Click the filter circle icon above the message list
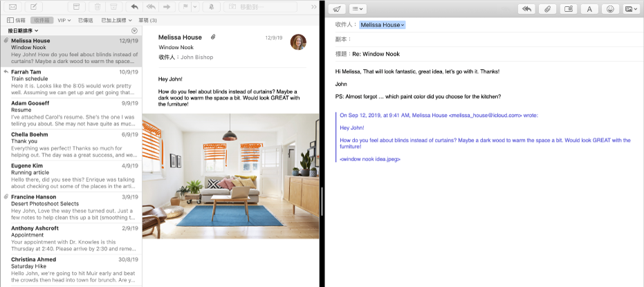Image resolution: width=644 pixels, height=287 pixels. [134, 31]
